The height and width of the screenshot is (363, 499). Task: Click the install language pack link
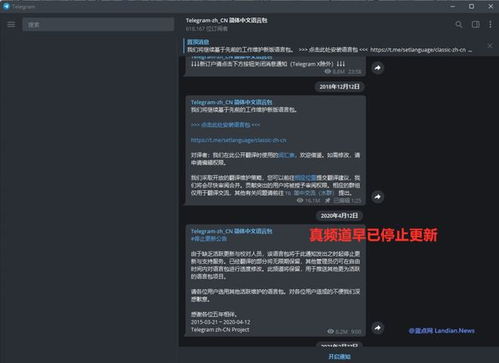[225, 125]
